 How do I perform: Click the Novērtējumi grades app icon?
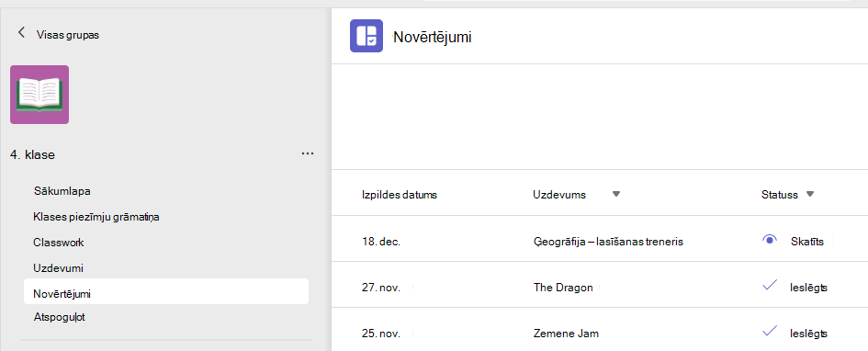click(366, 36)
